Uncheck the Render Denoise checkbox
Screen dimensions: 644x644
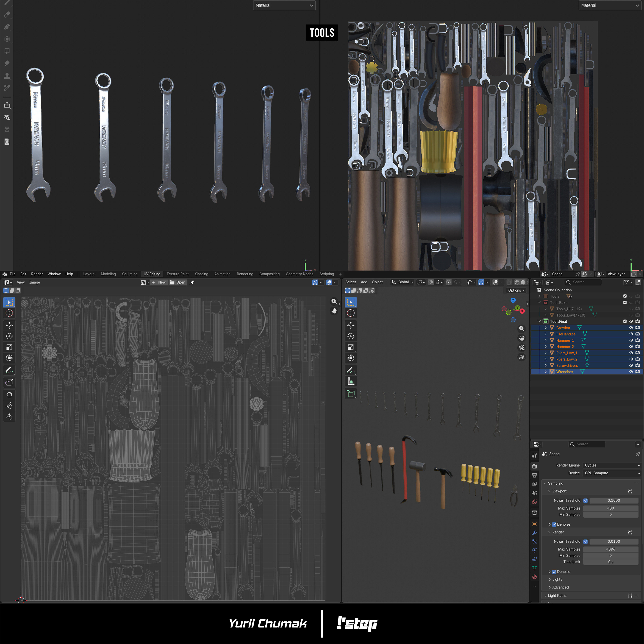click(554, 572)
